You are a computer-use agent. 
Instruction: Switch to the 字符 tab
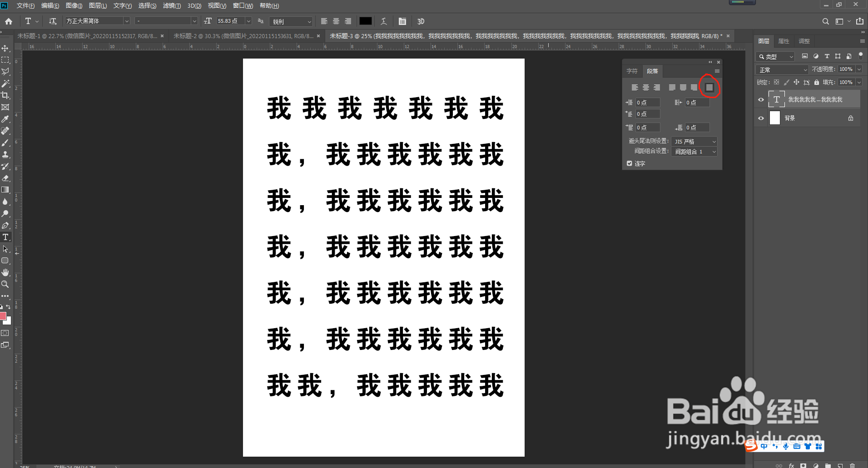pos(632,71)
